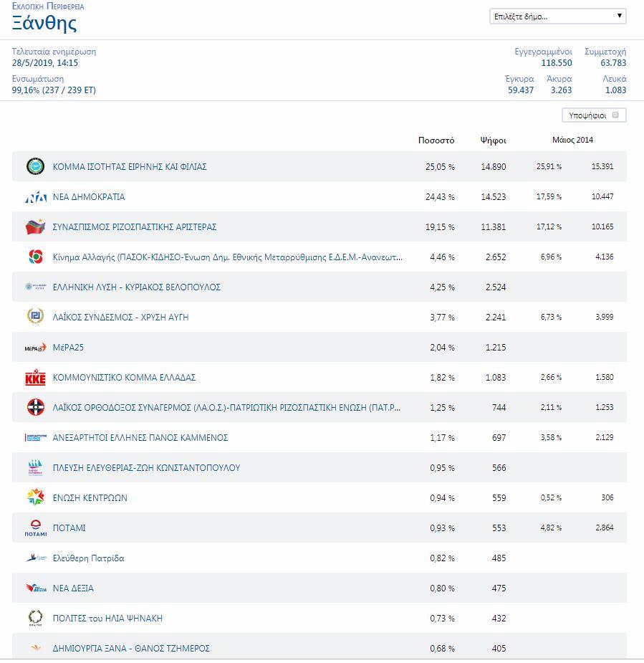Click the ΛΑΪΚΟΣ ΣΥΝΔΕΣΜΟΣ - ΧΡΥΣΗ ΑΥΓΗ logo
The image size is (644, 663).
tap(35, 318)
